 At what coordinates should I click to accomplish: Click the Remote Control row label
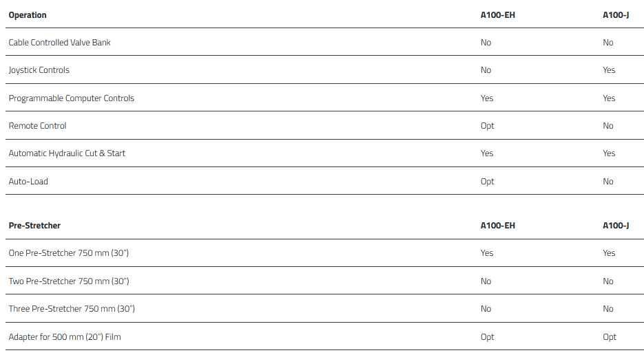click(x=37, y=126)
